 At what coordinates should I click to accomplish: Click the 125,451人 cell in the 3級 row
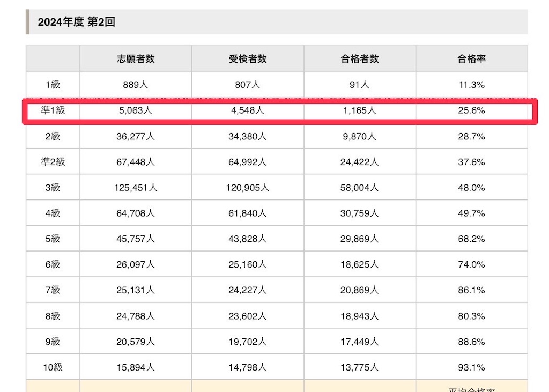pos(136,187)
